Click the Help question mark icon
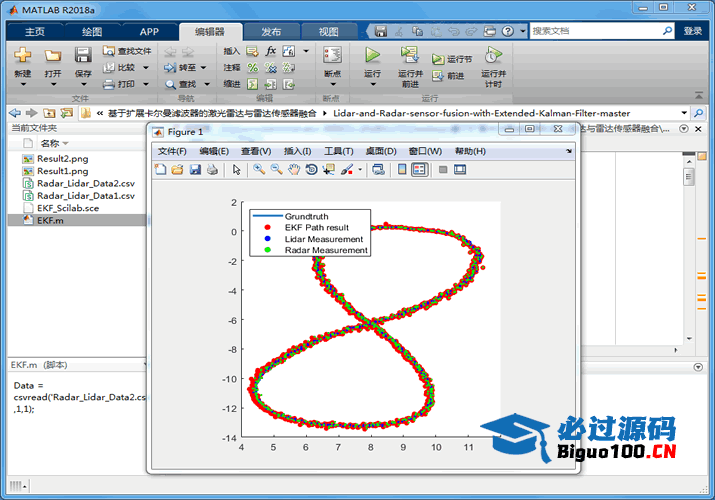 pyautogui.click(x=508, y=31)
